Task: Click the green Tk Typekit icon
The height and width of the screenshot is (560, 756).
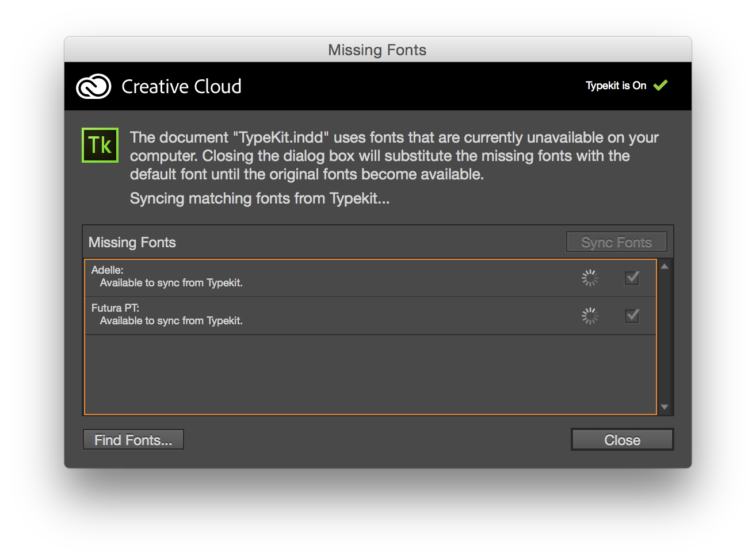Action: coord(100,145)
